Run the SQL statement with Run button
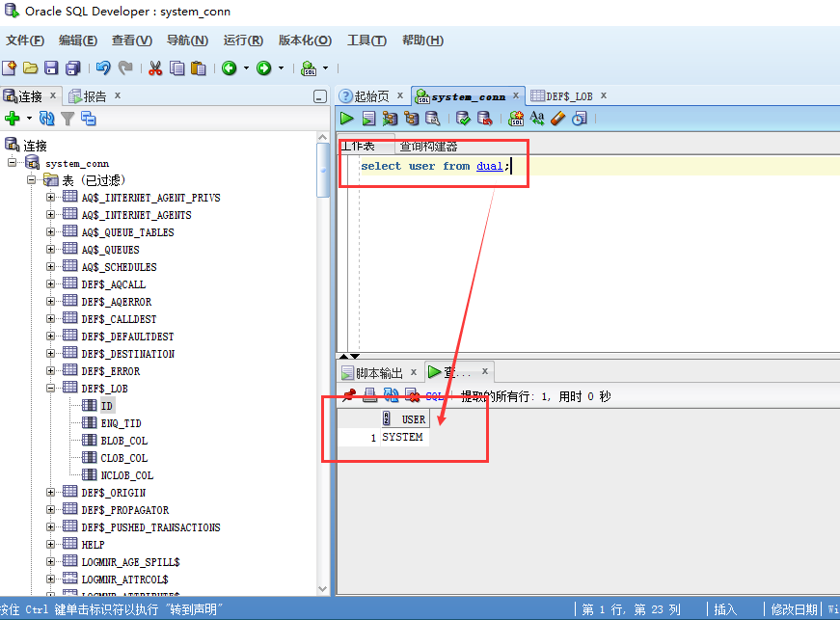 [346, 118]
